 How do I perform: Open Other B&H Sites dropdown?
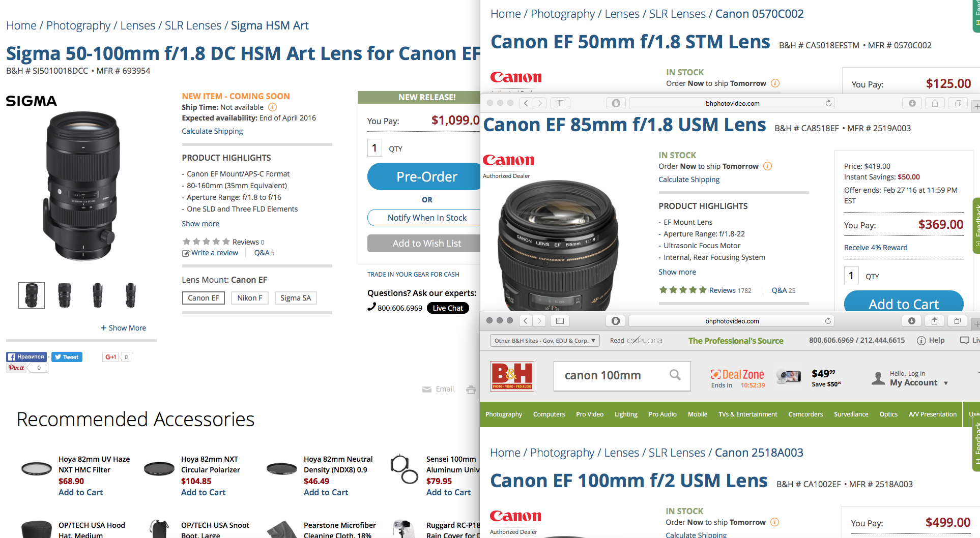[x=544, y=341]
